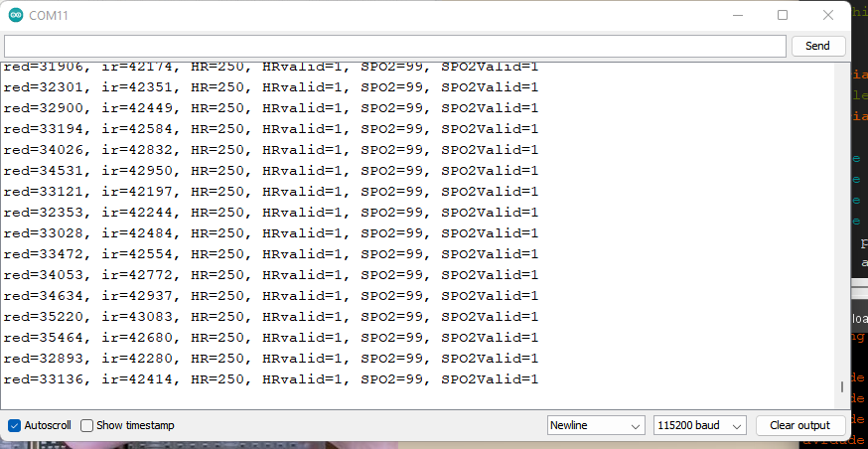Viewport: 868px width, 449px height.
Task: Select the output line starting red=35464
Action: click(271, 338)
